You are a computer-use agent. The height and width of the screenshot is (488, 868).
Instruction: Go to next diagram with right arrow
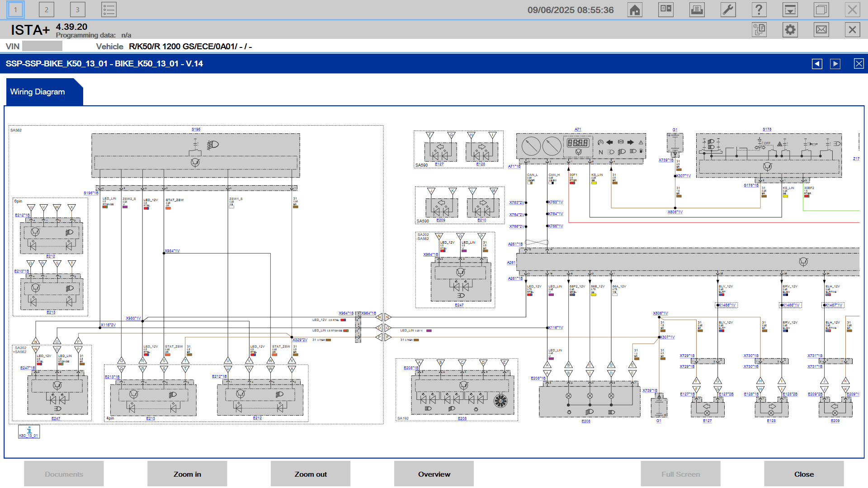point(835,64)
